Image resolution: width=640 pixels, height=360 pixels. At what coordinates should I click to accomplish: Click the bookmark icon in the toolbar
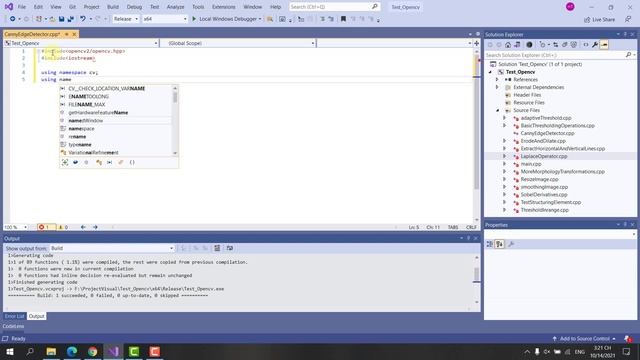coord(343,19)
